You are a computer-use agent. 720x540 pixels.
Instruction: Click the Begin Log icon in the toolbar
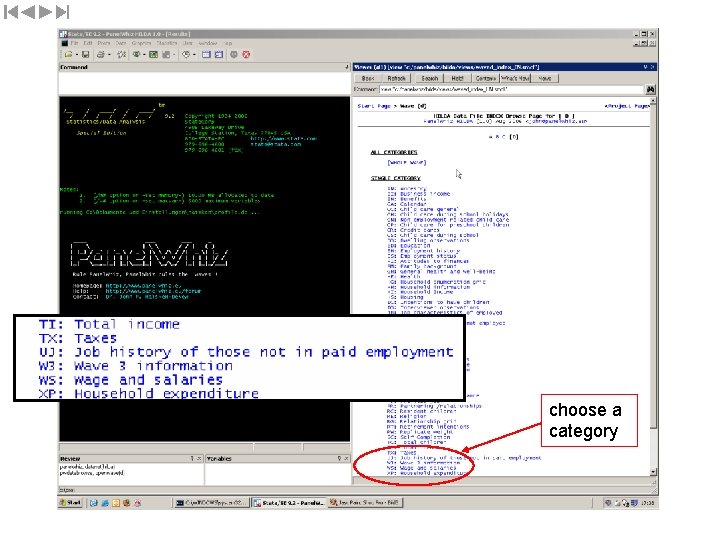point(122,55)
